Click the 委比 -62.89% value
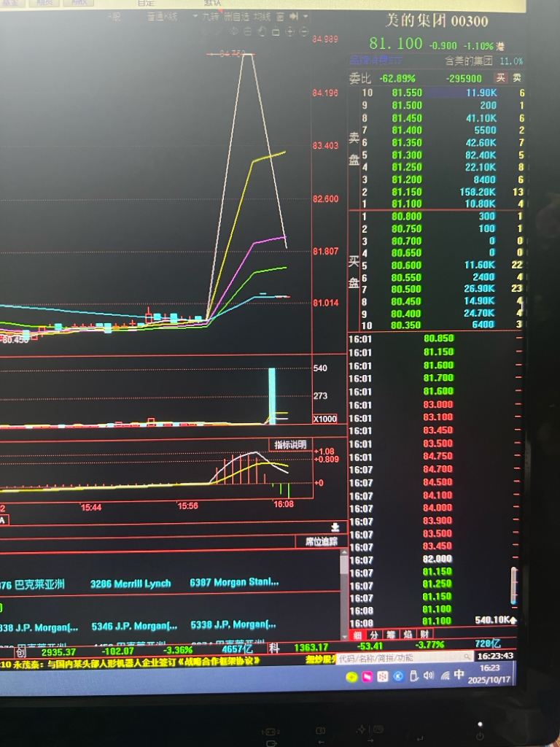The width and height of the screenshot is (560, 747). [397, 78]
